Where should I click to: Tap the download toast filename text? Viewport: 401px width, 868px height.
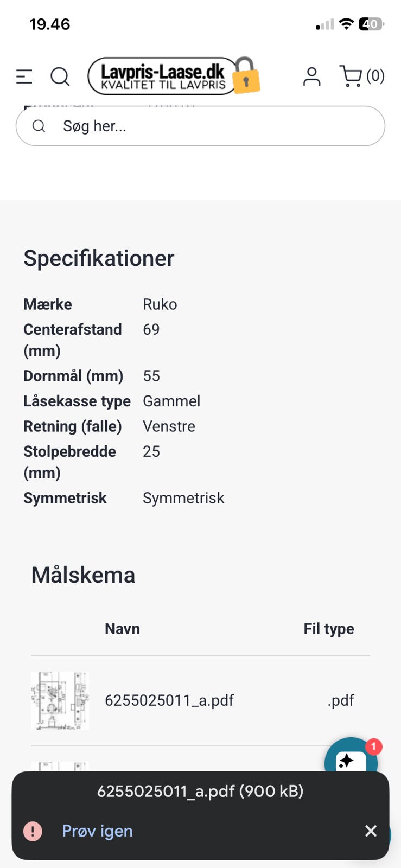click(x=200, y=792)
